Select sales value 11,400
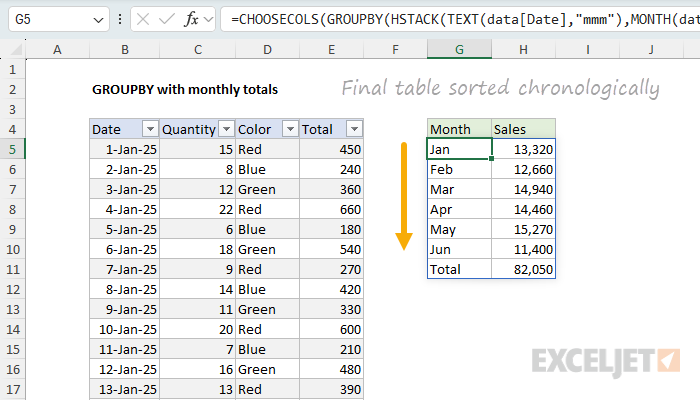 click(x=524, y=249)
